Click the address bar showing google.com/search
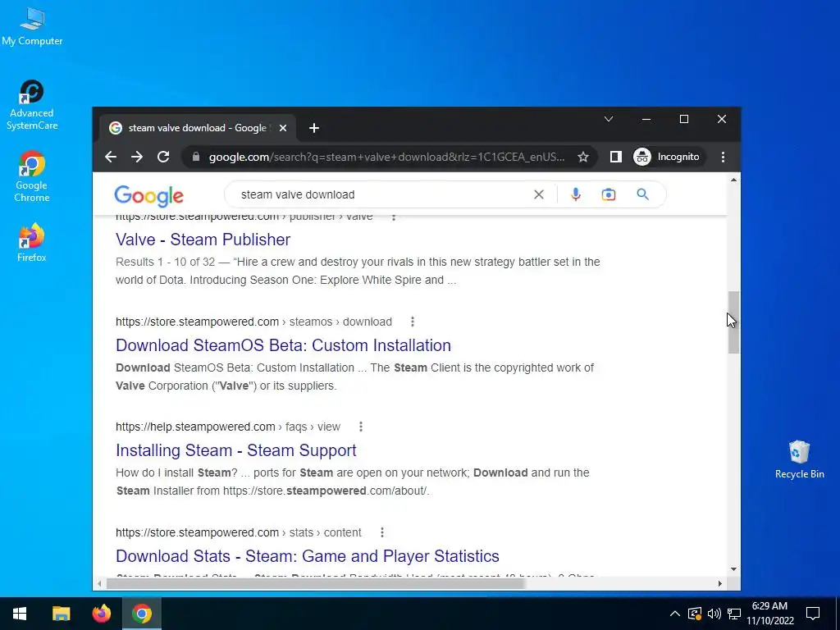The width and height of the screenshot is (840, 630). click(x=387, y=157)
